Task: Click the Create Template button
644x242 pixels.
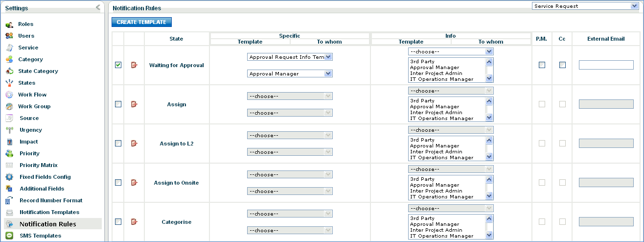Action: pyautogui.click(x=141, y=22)
